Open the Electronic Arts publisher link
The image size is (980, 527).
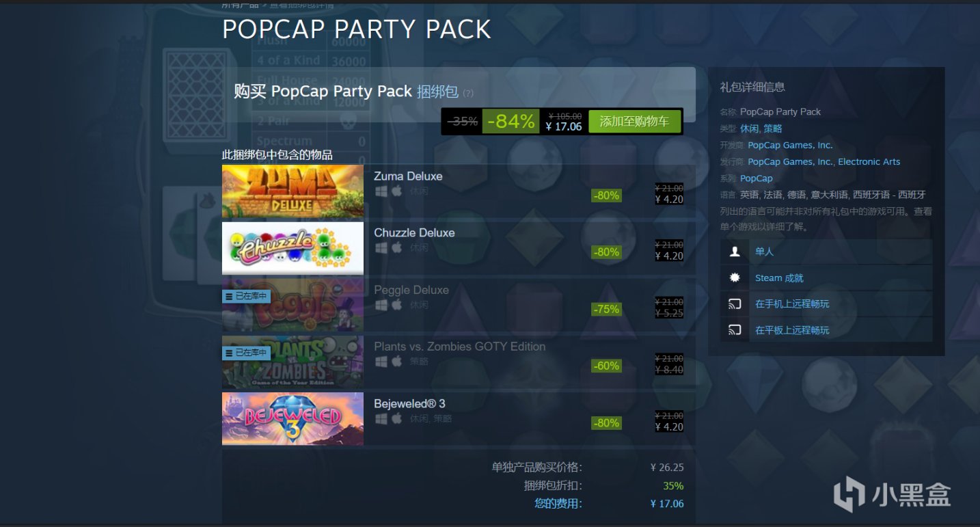click(869, 162)
